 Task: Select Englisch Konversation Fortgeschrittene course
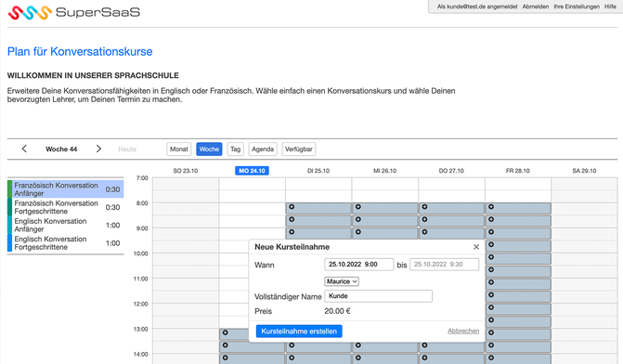[x=66, y=242]
